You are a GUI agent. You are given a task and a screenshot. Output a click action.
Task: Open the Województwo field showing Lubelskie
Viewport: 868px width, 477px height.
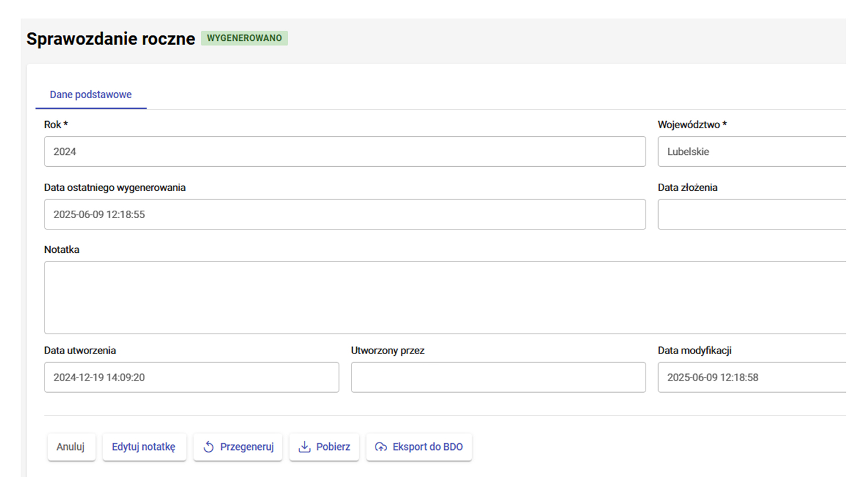point(753,152)
